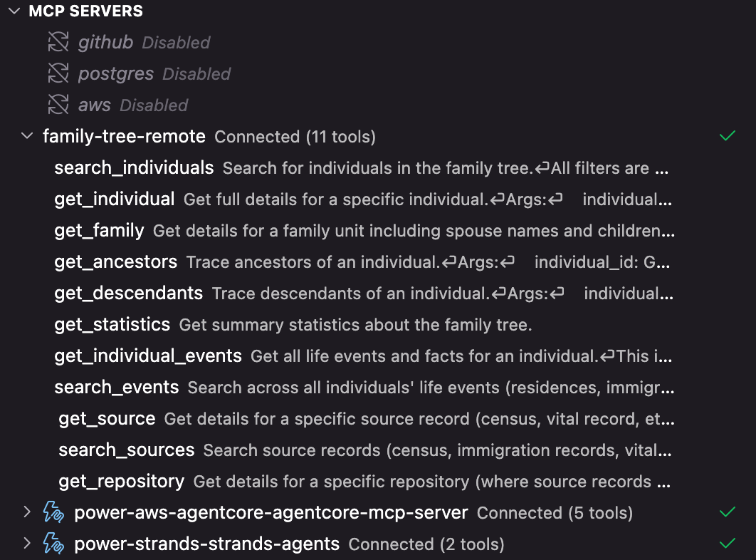Click the disabled github server sync icon
The image size is (756, 560).
pyautogui.click(x=58, y=42)
